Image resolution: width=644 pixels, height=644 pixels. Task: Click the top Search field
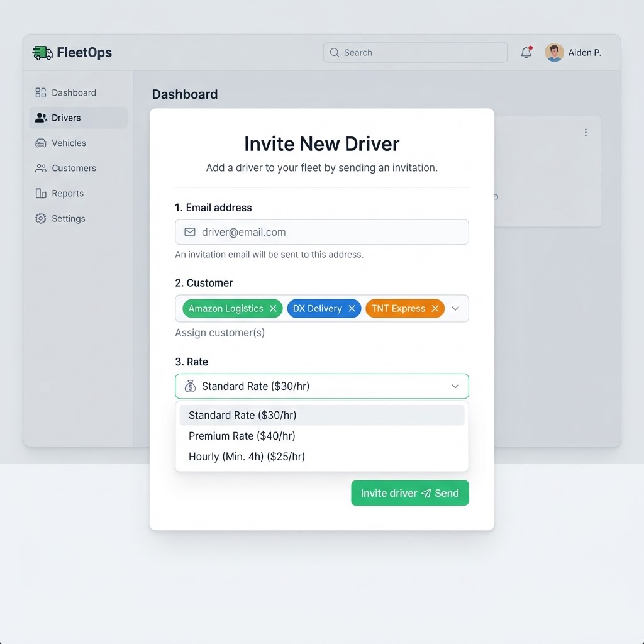pos(415,53)
